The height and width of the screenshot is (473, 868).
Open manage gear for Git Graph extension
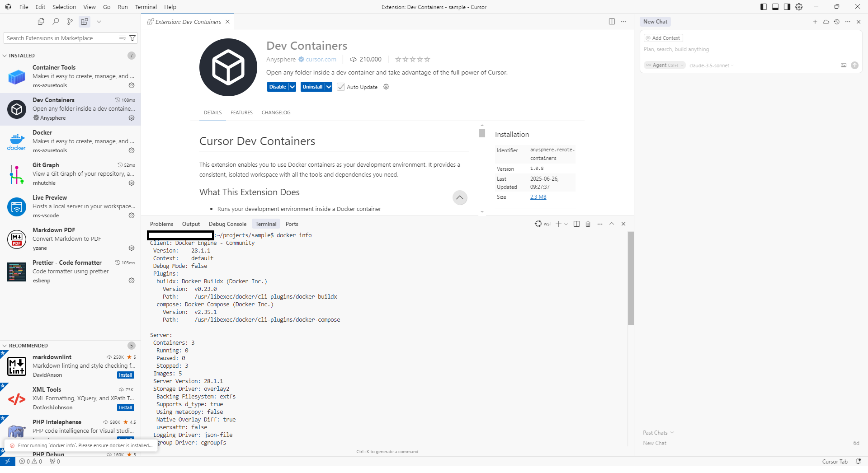[132, 183]
